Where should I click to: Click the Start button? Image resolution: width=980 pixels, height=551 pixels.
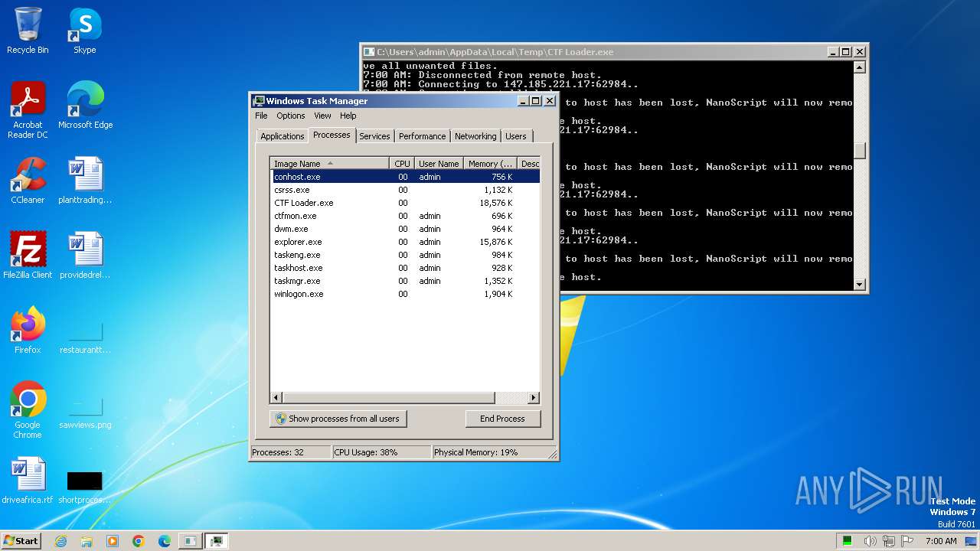click(21, 540)
